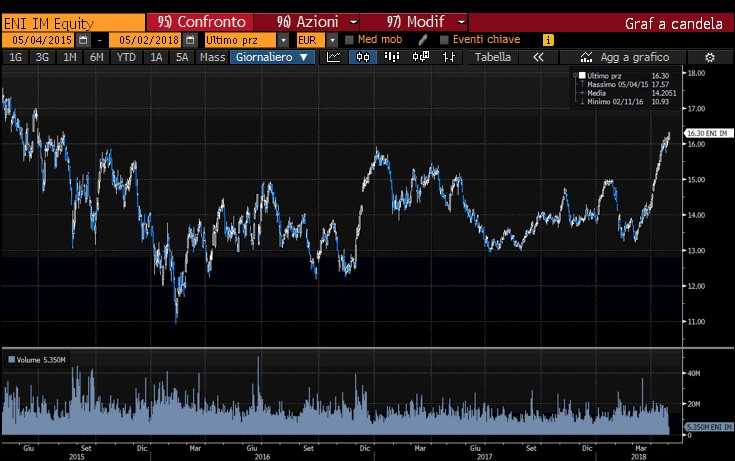Toggle the Eventi chiave checkbox
Screen dimensions: 735x461
click(444, 40)
